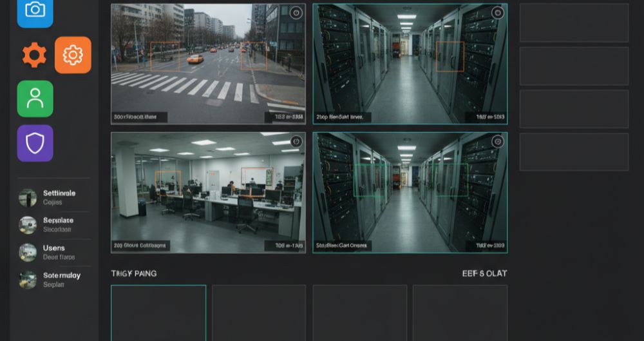Select server room feed with orange detection box

(410, 64)
